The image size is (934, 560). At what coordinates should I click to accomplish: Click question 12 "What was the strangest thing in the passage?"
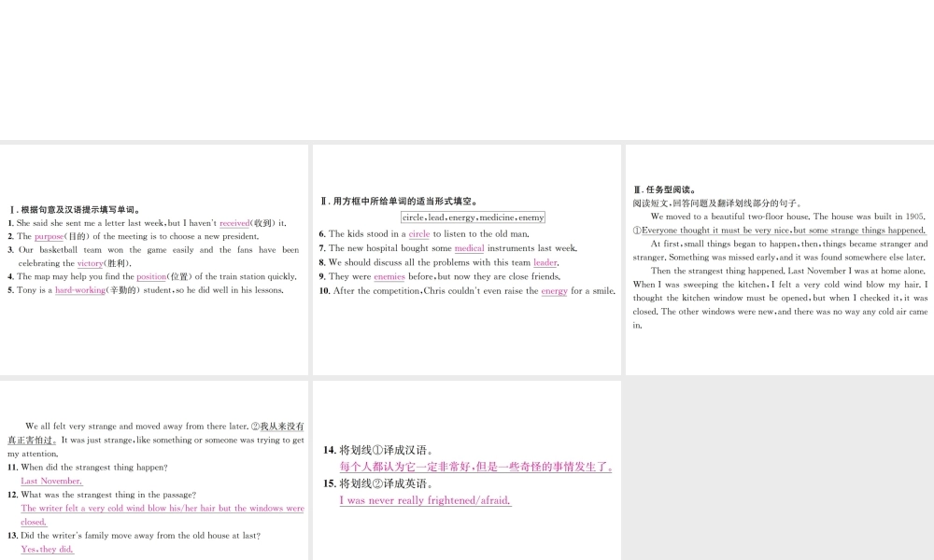pos(102,495)
